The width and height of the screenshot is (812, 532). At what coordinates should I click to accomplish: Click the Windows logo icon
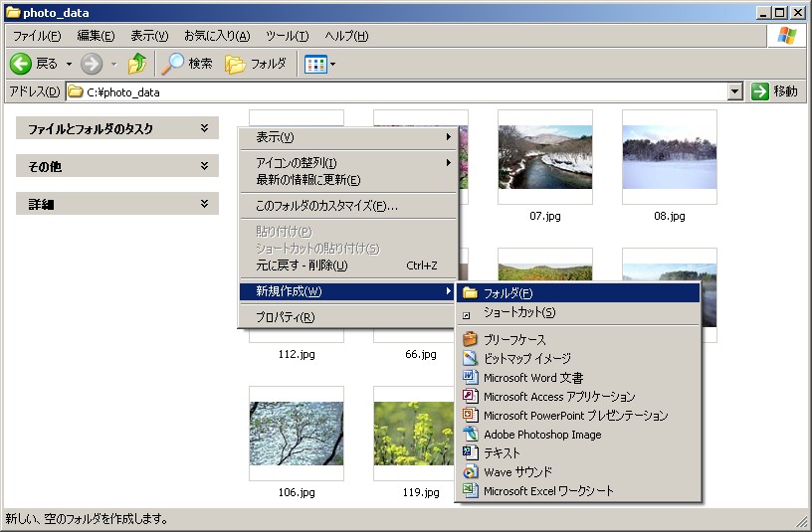click(x=786, y=36)
